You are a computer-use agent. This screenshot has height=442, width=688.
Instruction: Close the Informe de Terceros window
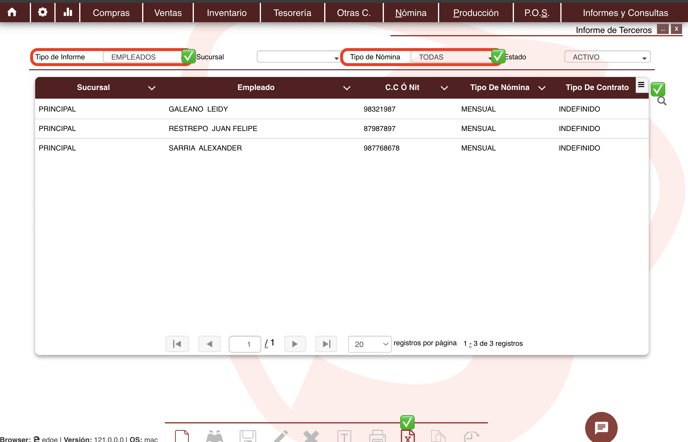click(677, 29)
